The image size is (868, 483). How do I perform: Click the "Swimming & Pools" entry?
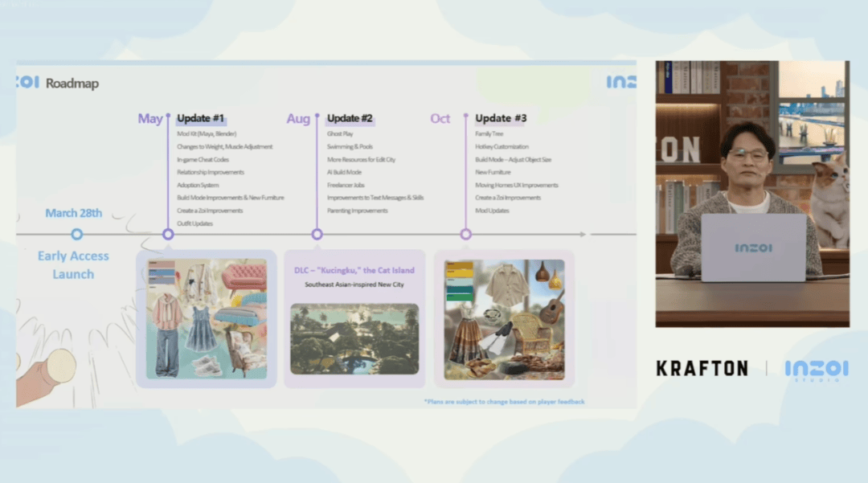(350, 146)
